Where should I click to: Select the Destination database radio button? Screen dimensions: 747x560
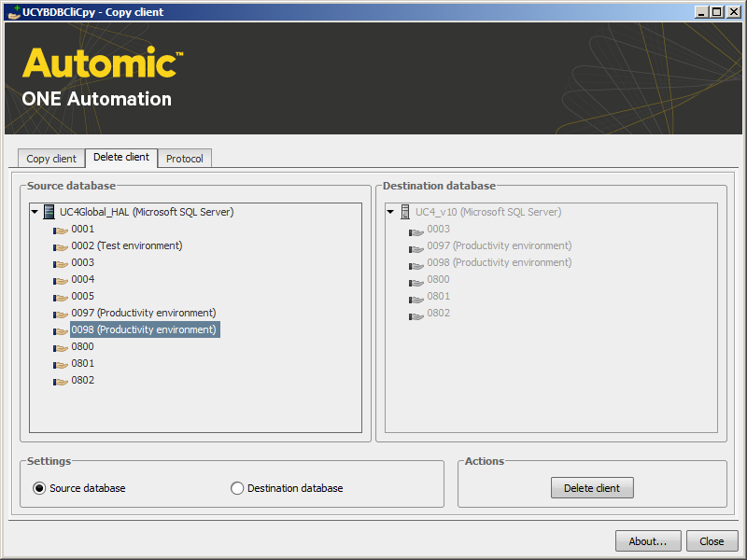pyautogui.click(x=237, y=488)
